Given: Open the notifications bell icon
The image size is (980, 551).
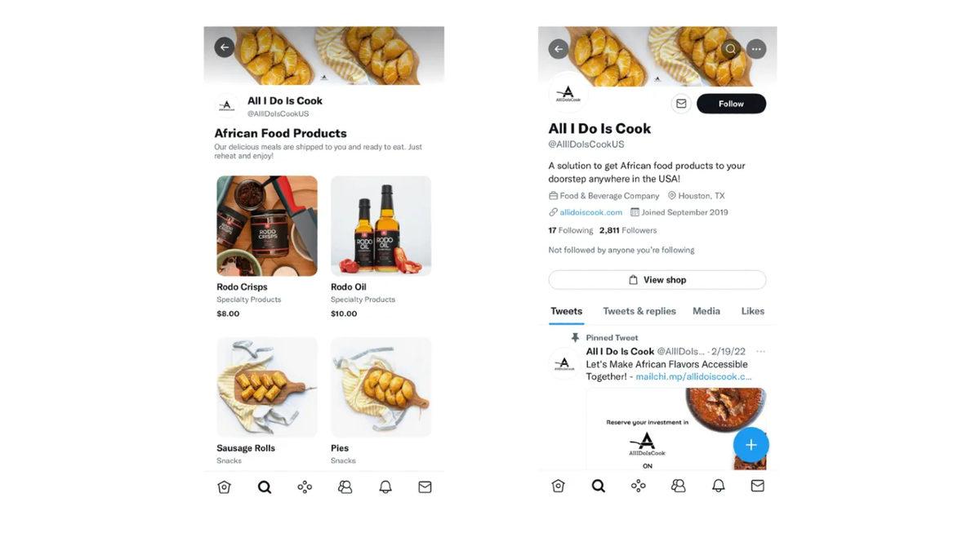Looking at the screenshot, I should coord(718,485).
